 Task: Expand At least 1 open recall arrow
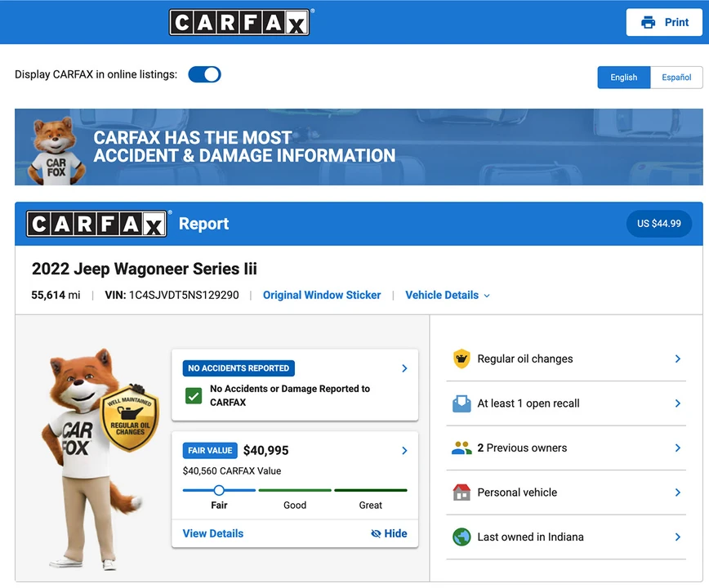pyautogui.click(x=678, y=403)
